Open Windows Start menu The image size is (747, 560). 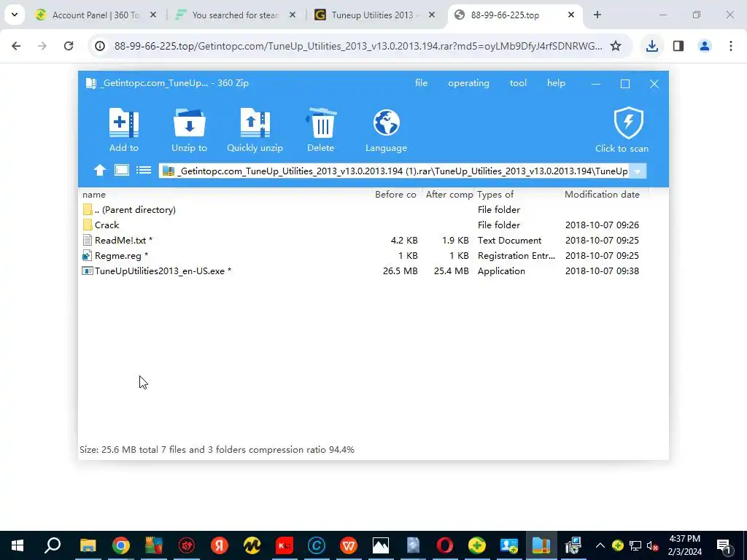tap(18, 545)
